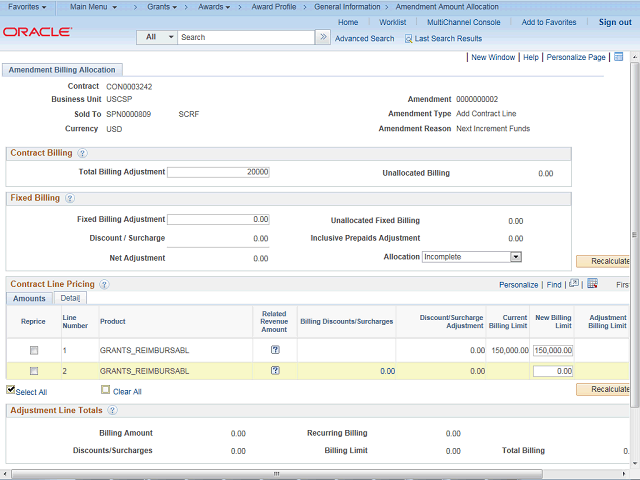640x480 pixels.
Task: Check the Reprice checkbox for line 2
Action: (x=34, y=370)
